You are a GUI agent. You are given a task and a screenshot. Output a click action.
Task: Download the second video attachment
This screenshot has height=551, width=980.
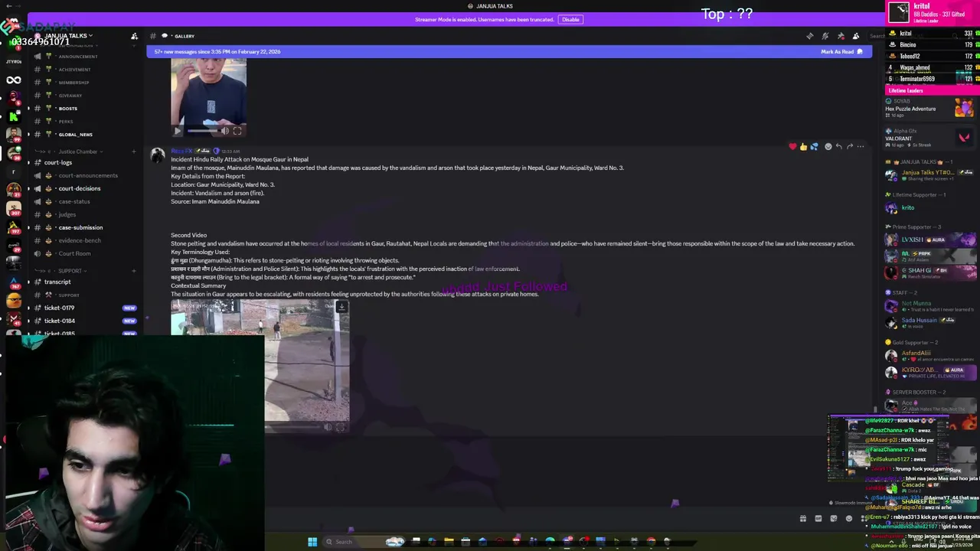(341, 307)
